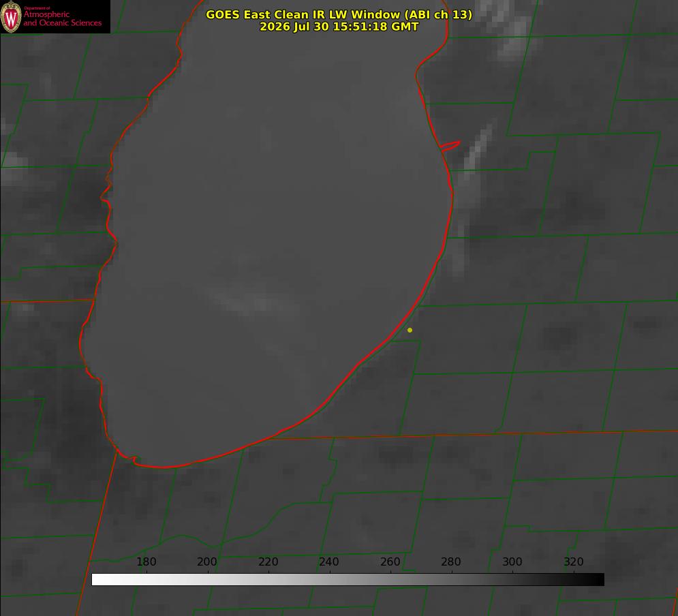The height and width of the screenshot is (616, 678).
Task: Click the University of Wisconsin crest logo
Action: [x=11, y=17]
